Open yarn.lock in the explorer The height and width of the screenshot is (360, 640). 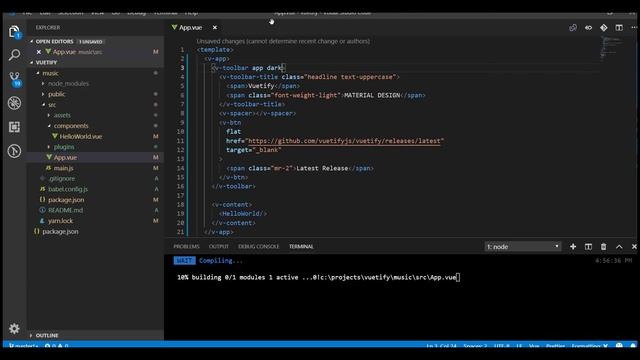click(x=60, y=221)
